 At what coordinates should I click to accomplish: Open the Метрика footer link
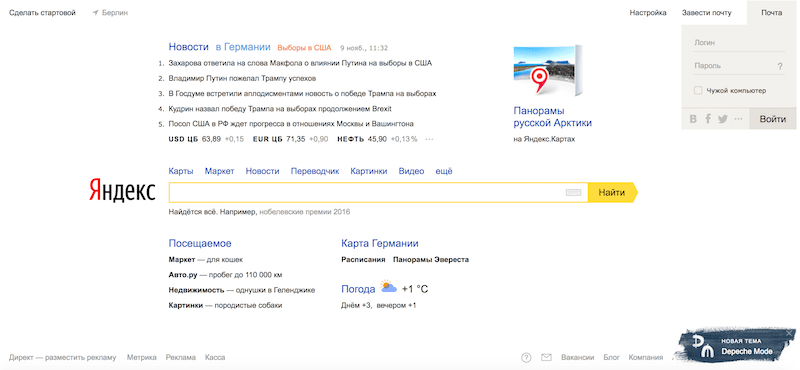click(142, 357)
